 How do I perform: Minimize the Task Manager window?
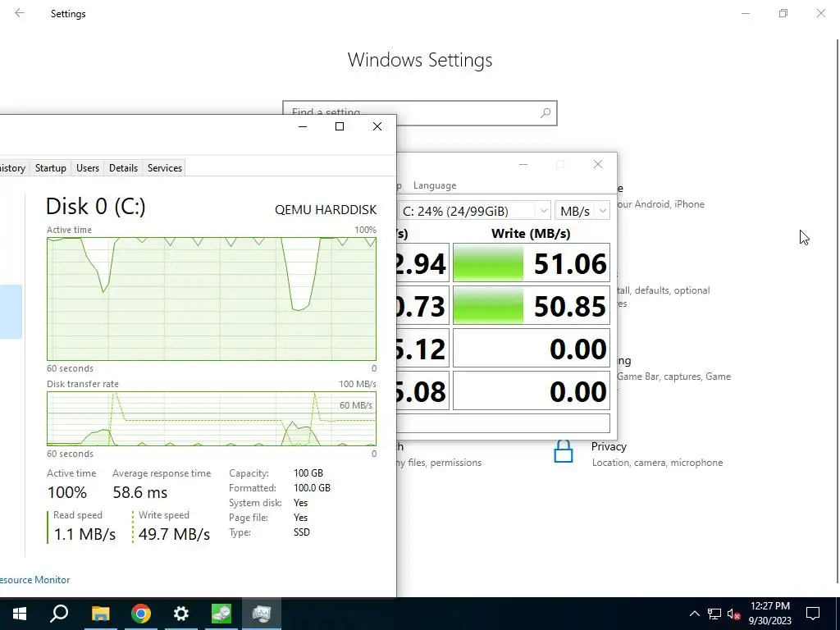click(303, 126)
